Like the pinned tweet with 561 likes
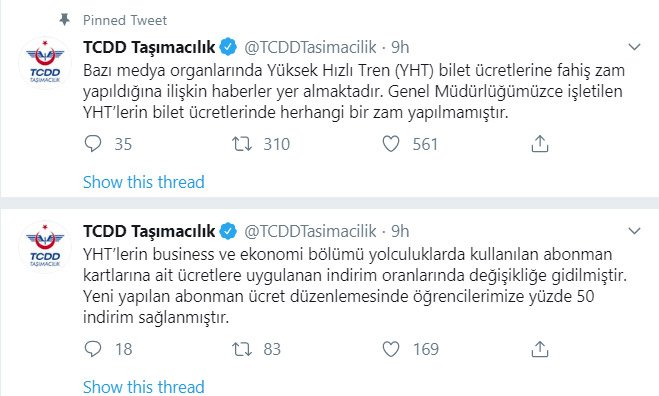Viewport: 659px width, 396px height. click(x=391, y=144)
